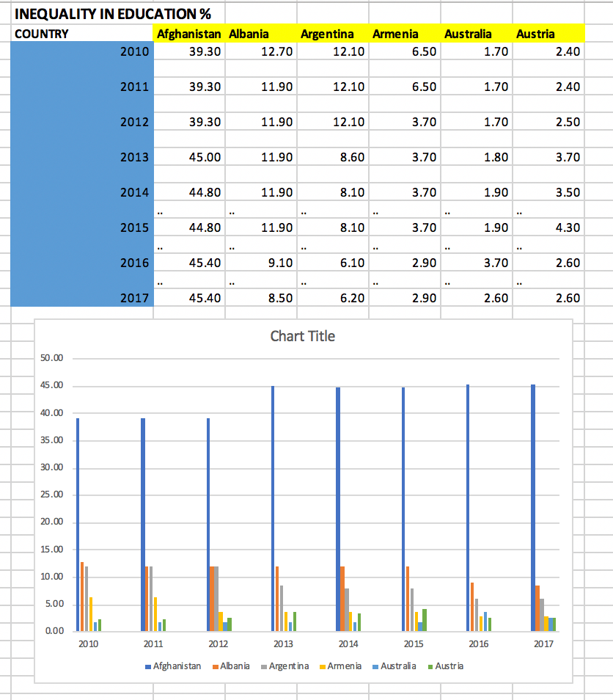Viewport: 613px width, 700px height.
Task: Select the Albania column header
Action: (x=261, y=34)
